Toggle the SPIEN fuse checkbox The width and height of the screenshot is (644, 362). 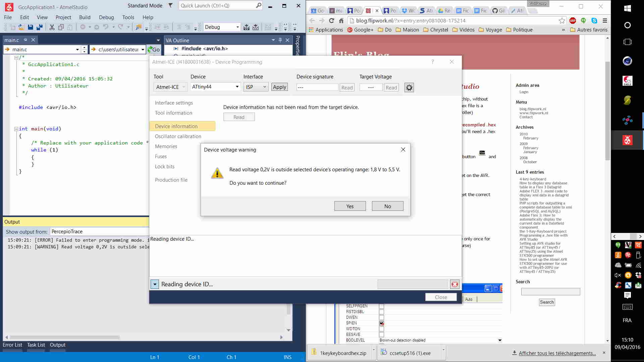pyautogui.click(x=381, y=323)
